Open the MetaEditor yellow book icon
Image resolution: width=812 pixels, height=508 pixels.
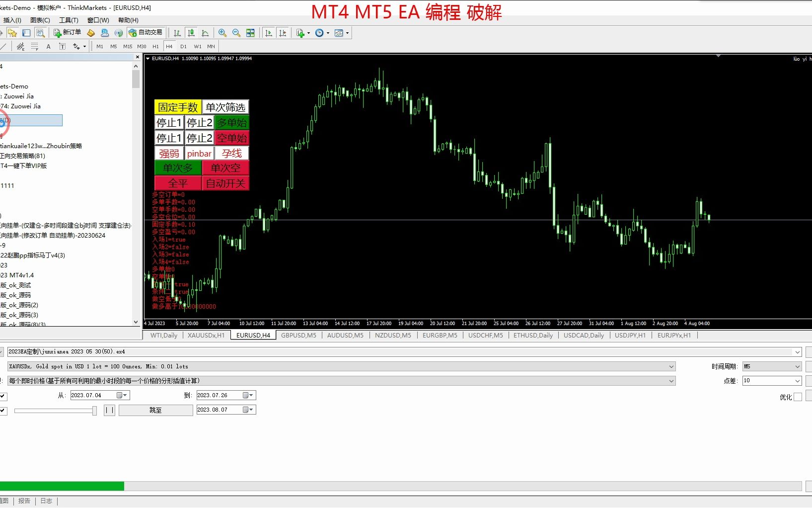pos(91,33)
